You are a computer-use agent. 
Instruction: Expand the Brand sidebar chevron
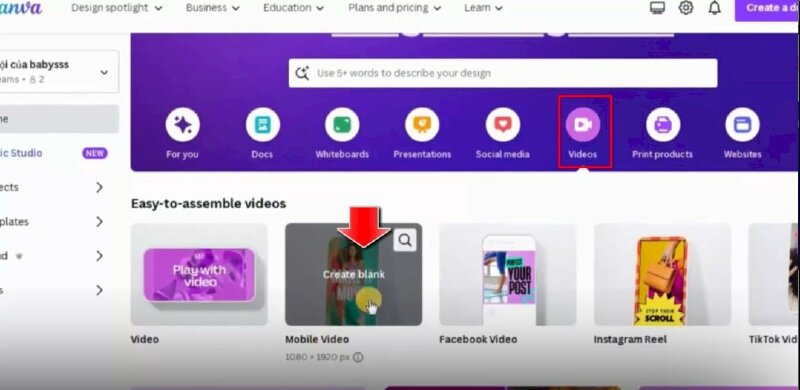tap(99, 256)
